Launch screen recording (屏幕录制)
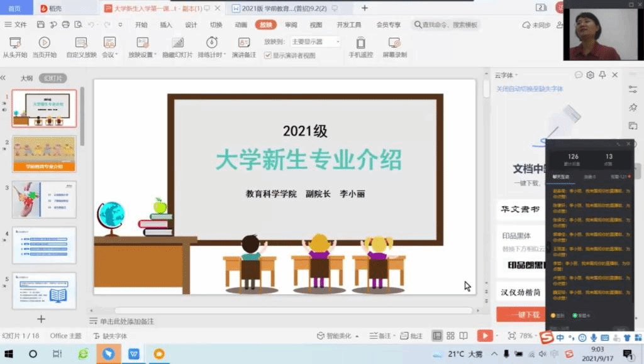The width and height of the screenshot is (644, 364). [x=394, y=47]
